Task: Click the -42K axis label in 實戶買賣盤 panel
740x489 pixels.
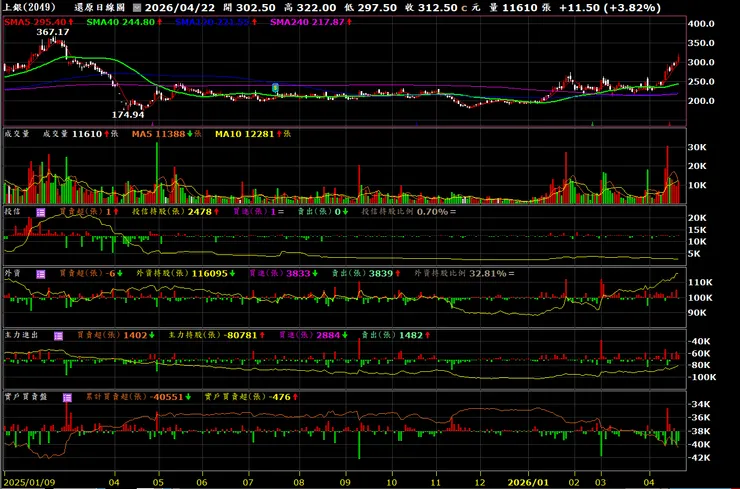Action: point(700,458)
